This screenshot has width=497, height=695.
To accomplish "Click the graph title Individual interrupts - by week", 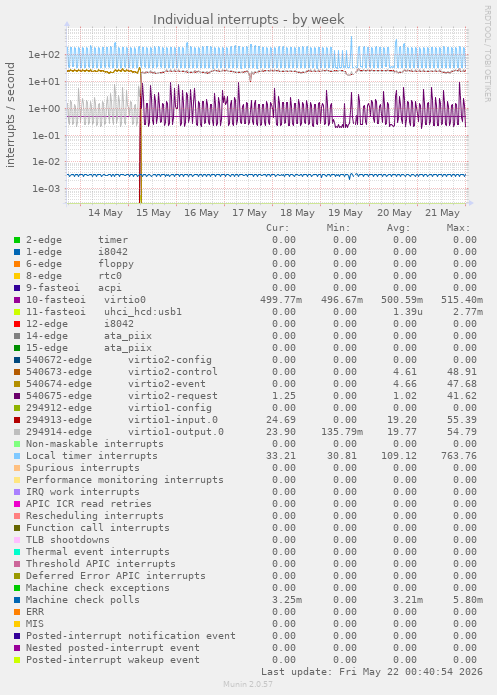I will point(248,20).
